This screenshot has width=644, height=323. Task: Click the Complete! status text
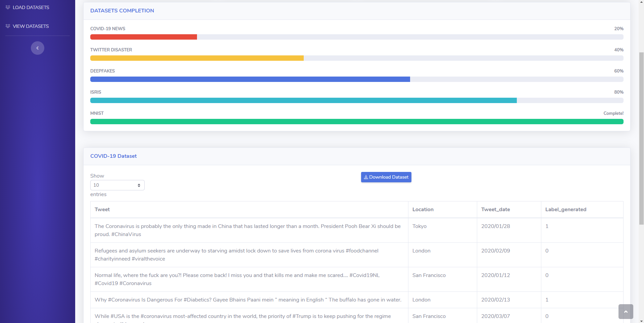pos(613,113)
